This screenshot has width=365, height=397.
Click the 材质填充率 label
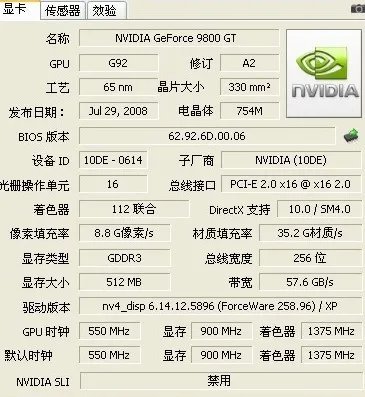click(222, 234)
